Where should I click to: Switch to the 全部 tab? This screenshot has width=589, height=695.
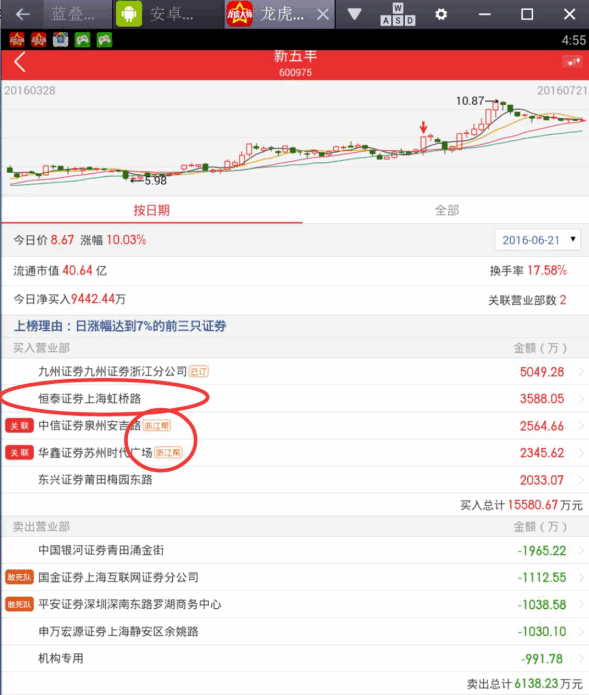446,210
